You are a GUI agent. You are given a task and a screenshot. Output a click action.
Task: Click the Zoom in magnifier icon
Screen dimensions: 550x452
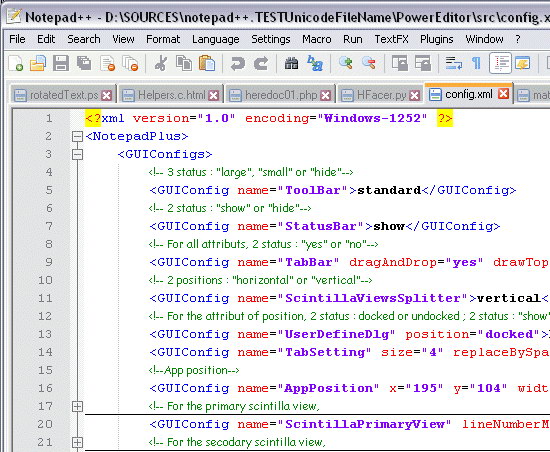click(346, 63)
